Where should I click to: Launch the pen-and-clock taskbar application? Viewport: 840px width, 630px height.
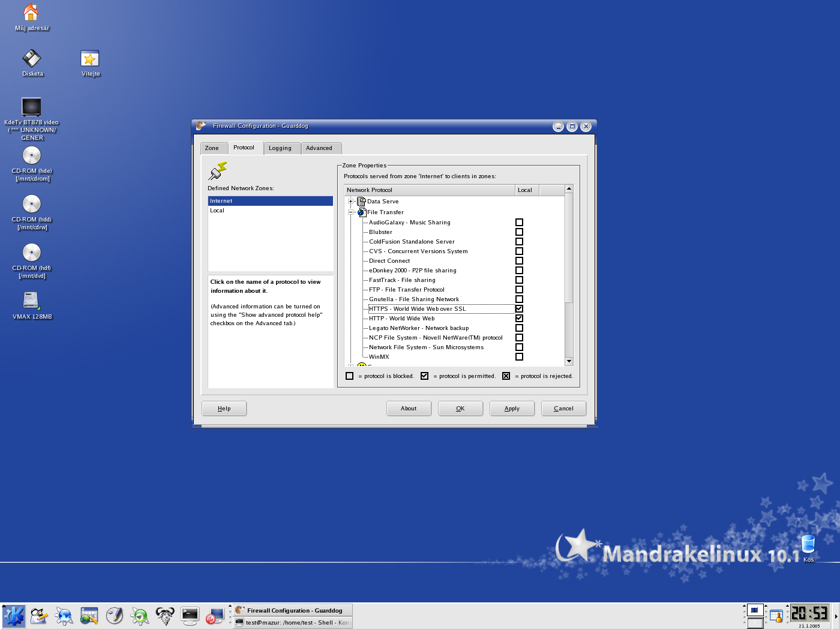(x=115, y=616)
